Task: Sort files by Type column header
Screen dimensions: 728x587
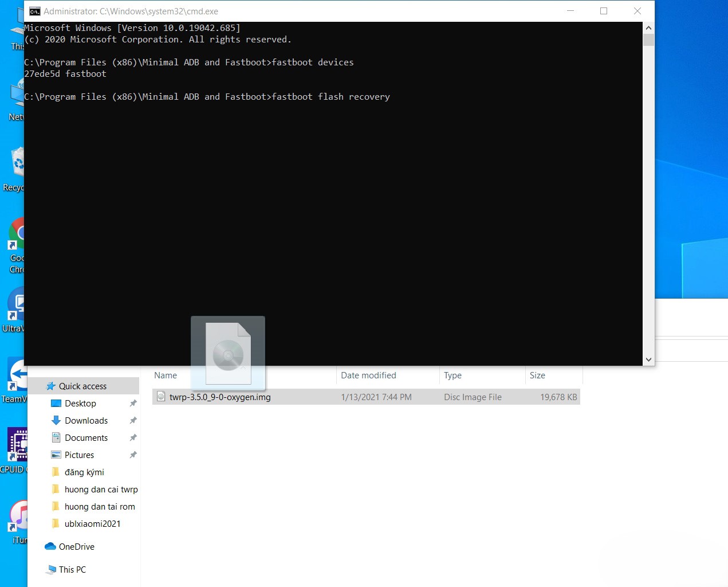Action: point(452,375)
